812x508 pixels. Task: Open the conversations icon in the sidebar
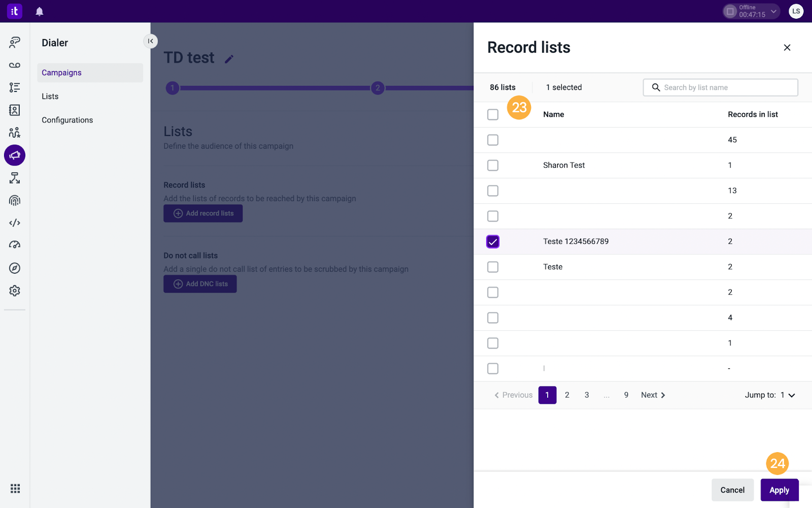tap(15, 42)
